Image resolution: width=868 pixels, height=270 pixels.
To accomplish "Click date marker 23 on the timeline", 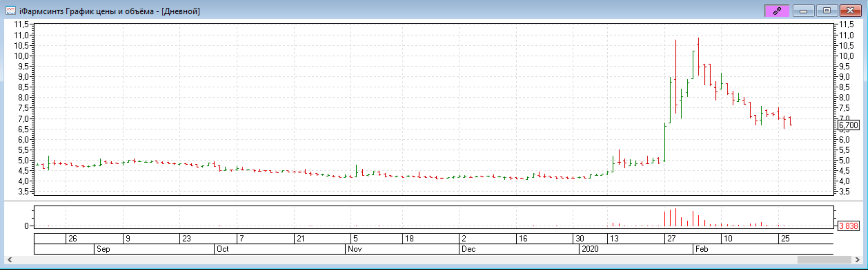I will 186,239.
